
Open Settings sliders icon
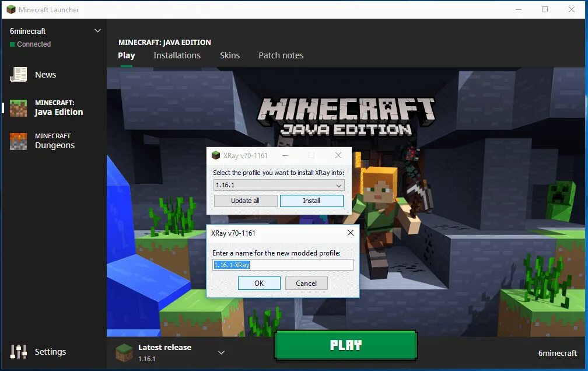click(x=19, y=352)
